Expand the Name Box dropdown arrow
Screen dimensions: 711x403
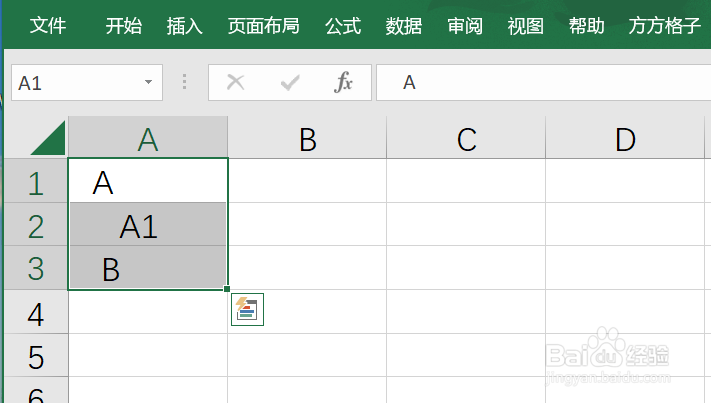point(149,83)
